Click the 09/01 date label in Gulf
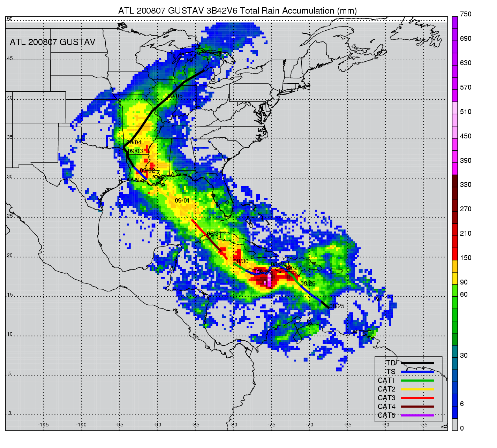This screenshot has height=448, width=497. (x=182, y=200)
